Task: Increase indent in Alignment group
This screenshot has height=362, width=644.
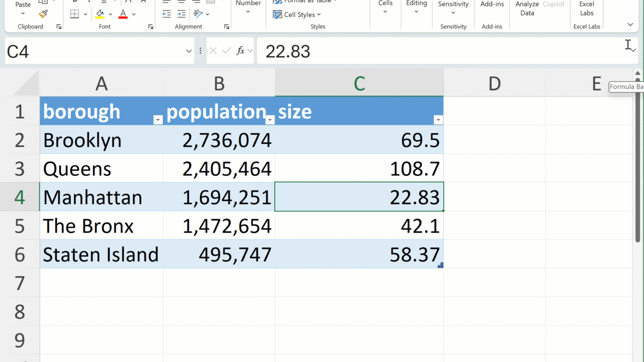Action: click(x=181, y=14)
